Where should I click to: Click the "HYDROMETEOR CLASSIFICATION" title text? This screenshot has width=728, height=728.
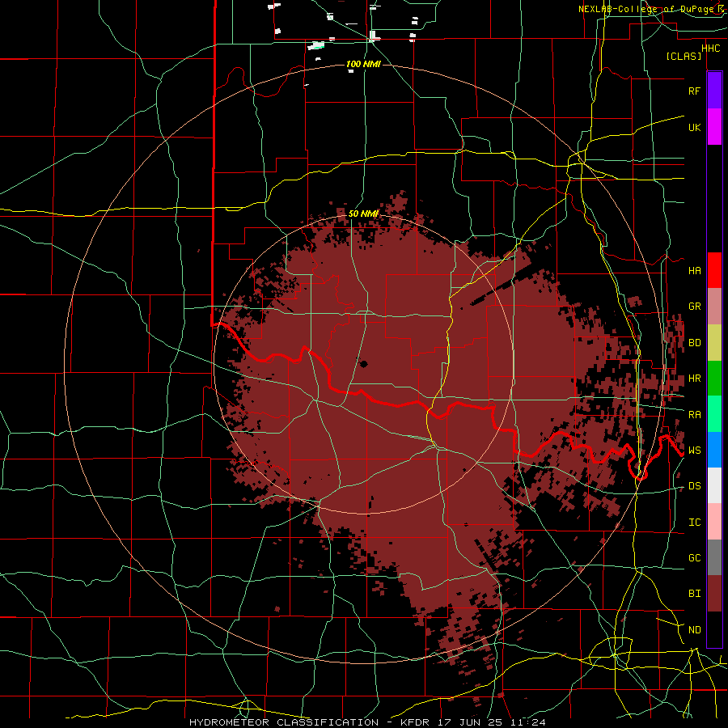pyautogui.click(x=284, y=722)
